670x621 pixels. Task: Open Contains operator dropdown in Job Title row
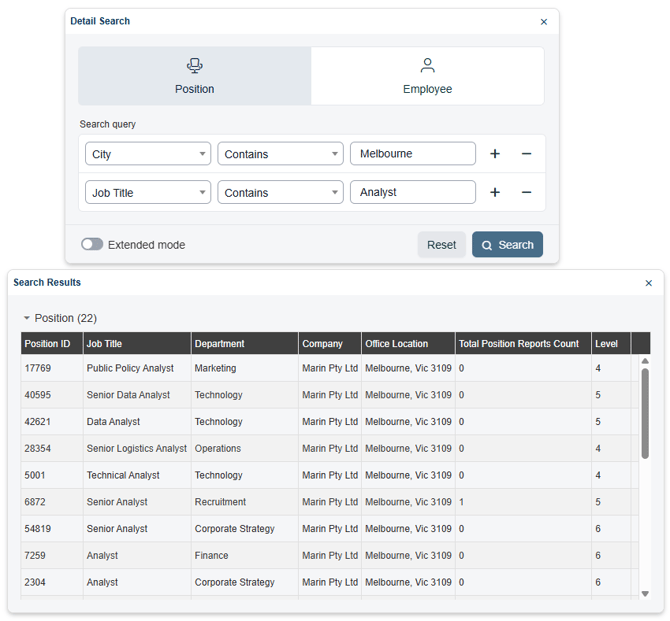pyautogui.click(x=280, y=192)
